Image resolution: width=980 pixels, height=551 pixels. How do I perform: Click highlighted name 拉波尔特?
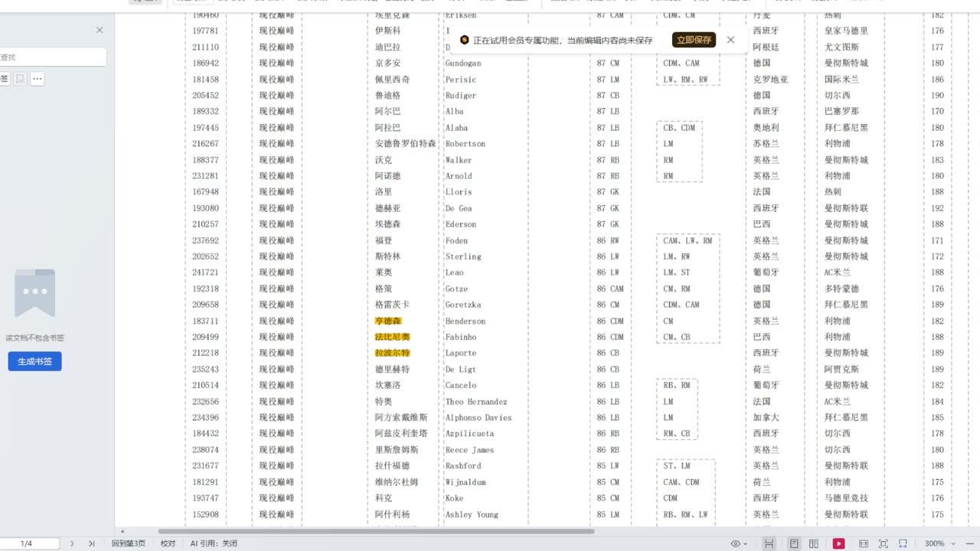pos(393,354)
